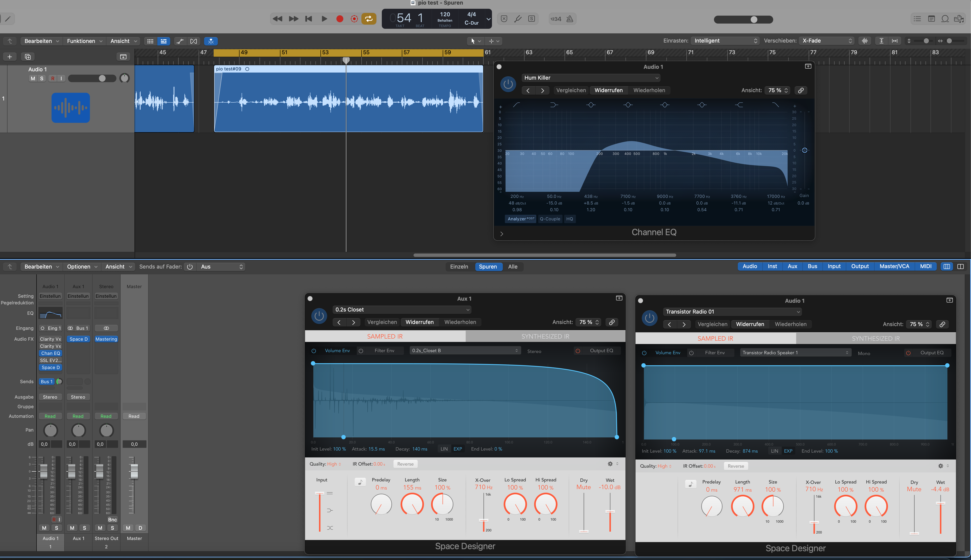Click gear settings icon in Aux 1 Space Designer
The width and height of the screenshot is (971, 560).
[x=610, y=464]
